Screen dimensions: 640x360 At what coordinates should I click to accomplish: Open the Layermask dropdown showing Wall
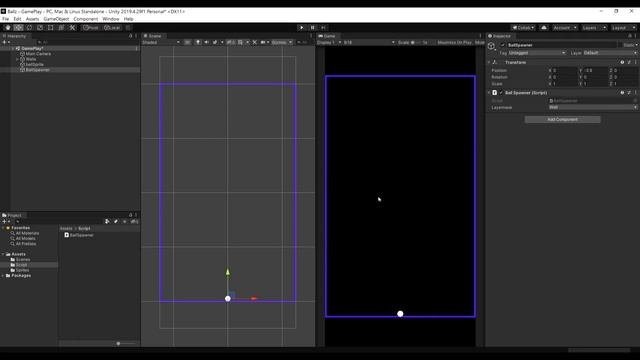(593, 107)
